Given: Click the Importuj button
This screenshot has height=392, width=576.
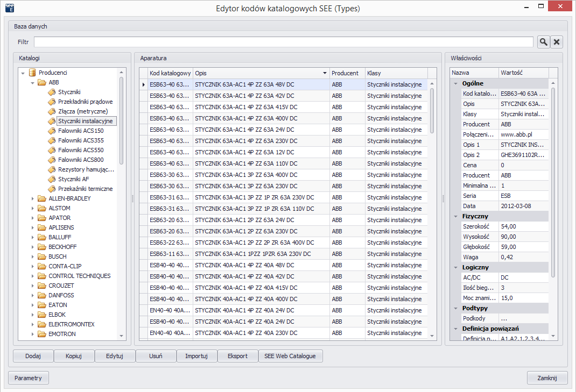Looking at the screenshot, I should click(x=196, y=356).
